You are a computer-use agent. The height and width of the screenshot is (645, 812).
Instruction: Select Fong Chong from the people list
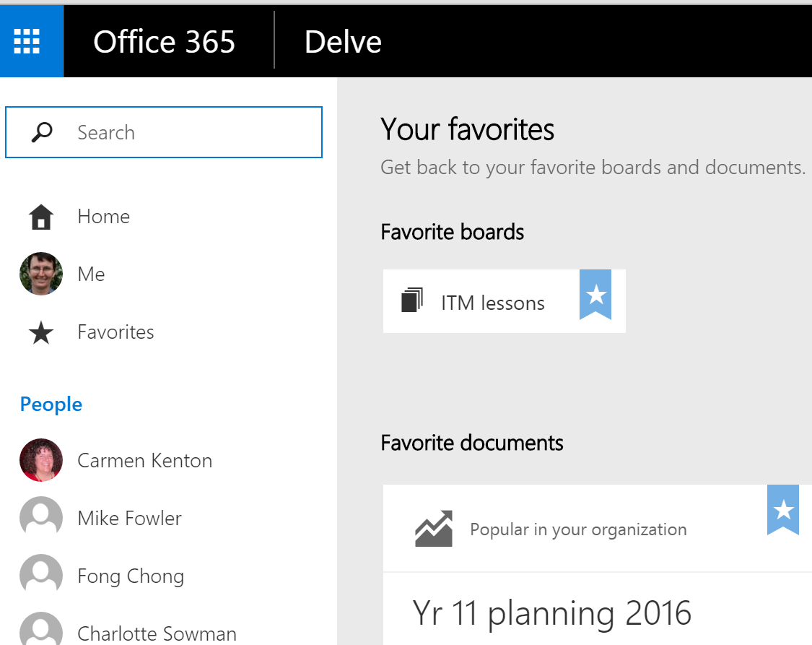pos(131,575)
